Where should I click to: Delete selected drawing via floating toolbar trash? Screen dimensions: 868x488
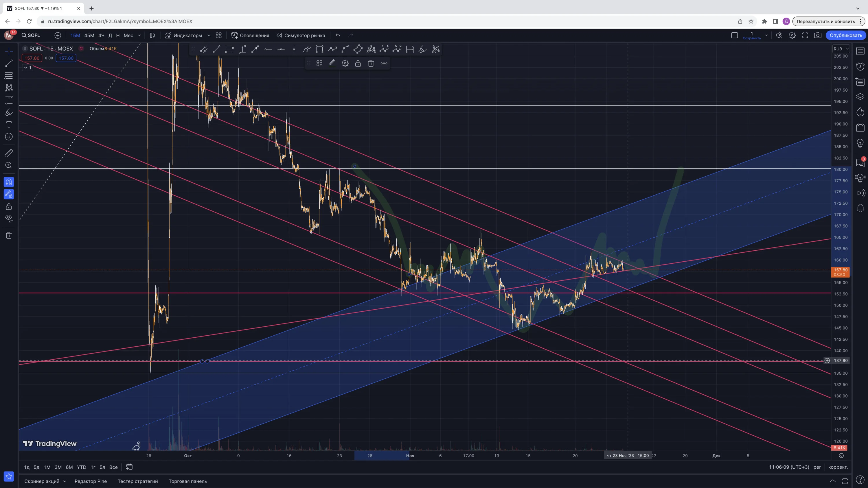coord(371,63)
